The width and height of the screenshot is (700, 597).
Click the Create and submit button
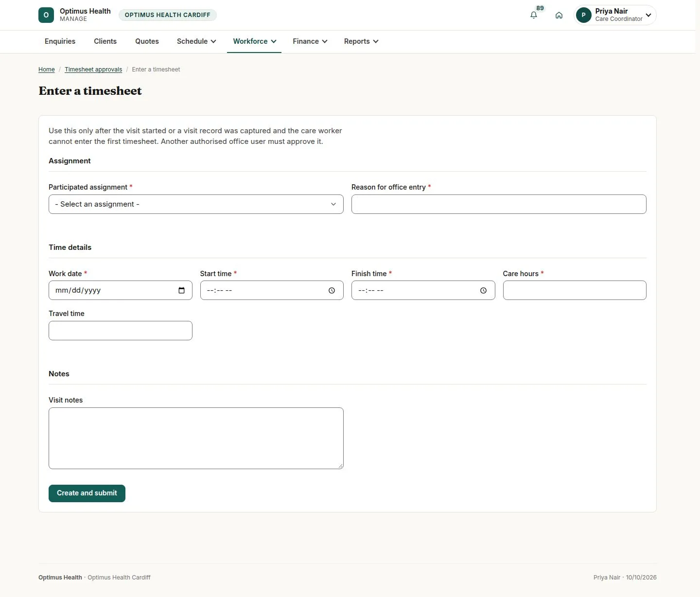[87, 493]
